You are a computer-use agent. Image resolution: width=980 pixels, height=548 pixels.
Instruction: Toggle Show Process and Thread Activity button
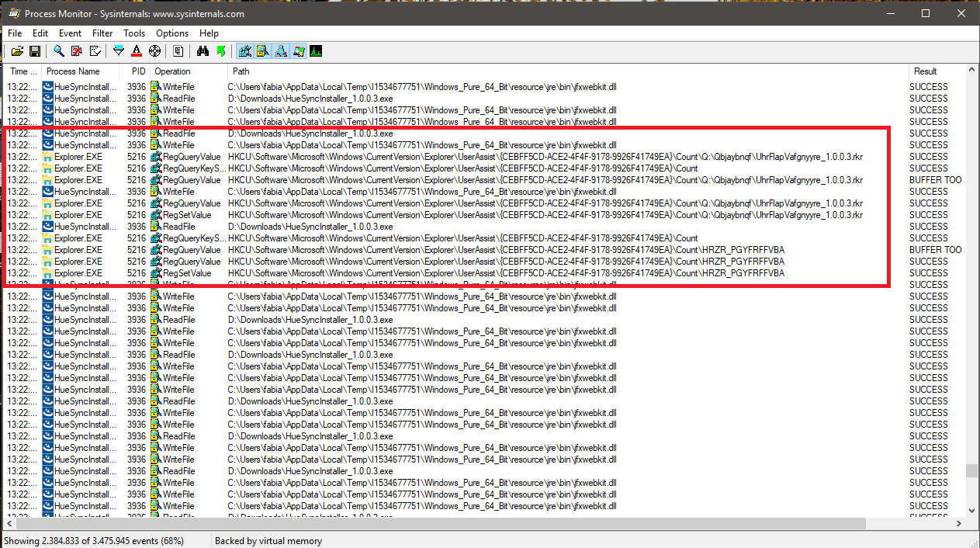click(299, 51)
